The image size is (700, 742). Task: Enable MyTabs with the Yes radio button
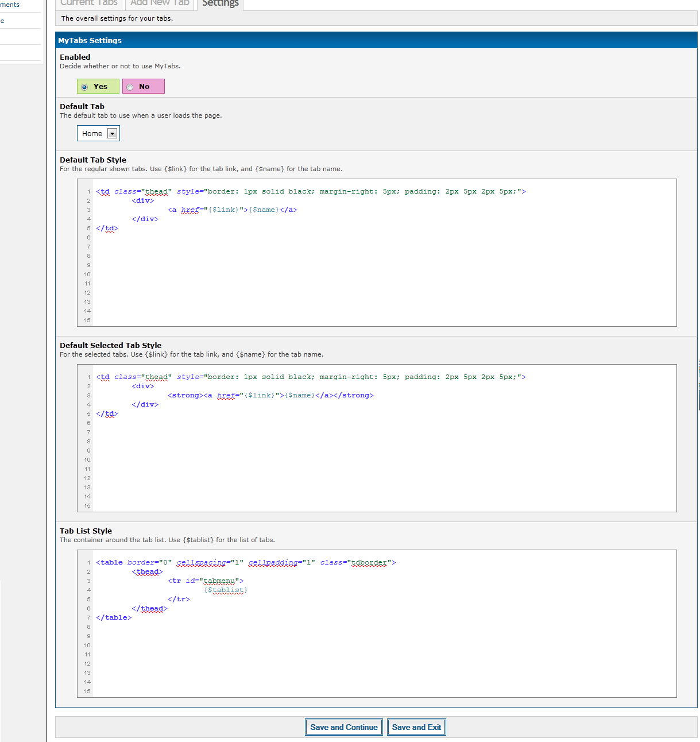point(85,87)
